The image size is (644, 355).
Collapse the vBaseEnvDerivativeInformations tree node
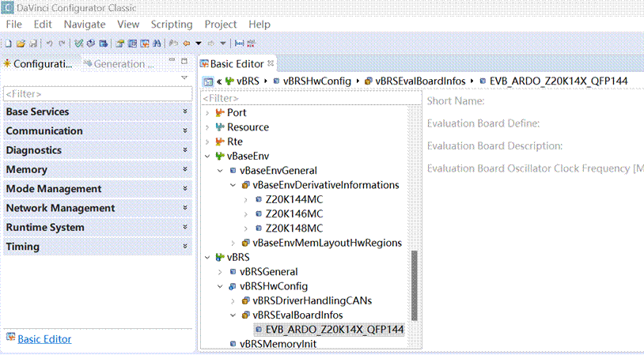(233, 185)
